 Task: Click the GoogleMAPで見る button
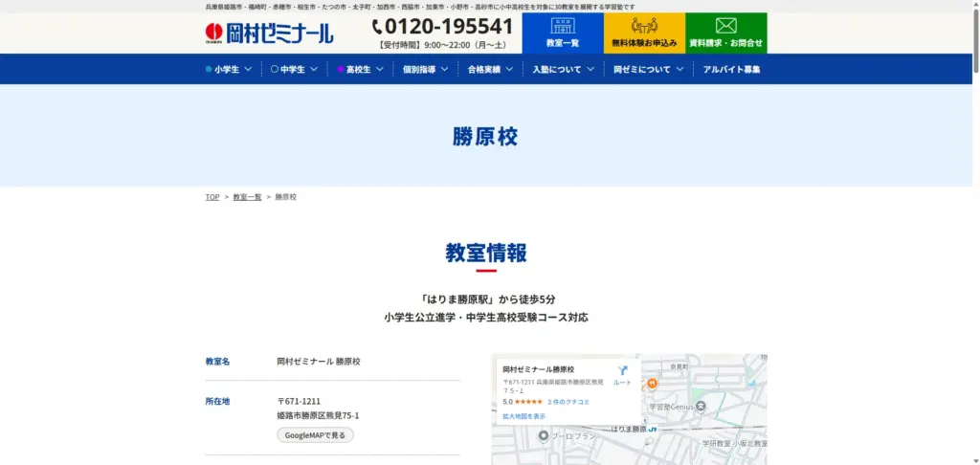click(x=315, y=435)
